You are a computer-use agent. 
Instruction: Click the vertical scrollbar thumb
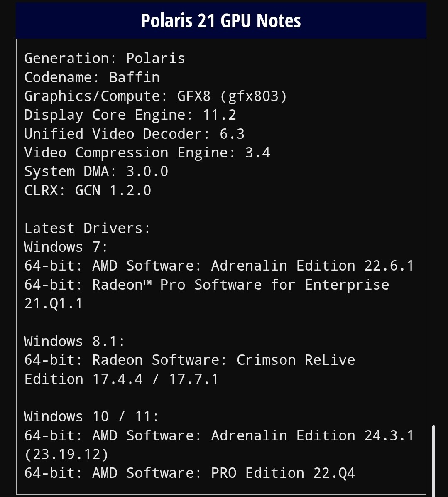(433, 459)
